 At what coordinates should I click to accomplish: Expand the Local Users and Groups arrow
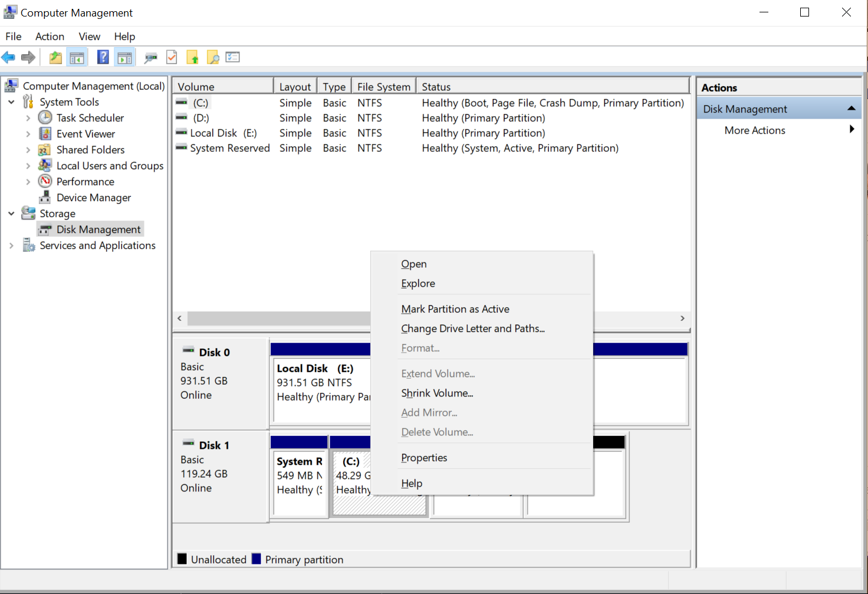pos(28,166)
